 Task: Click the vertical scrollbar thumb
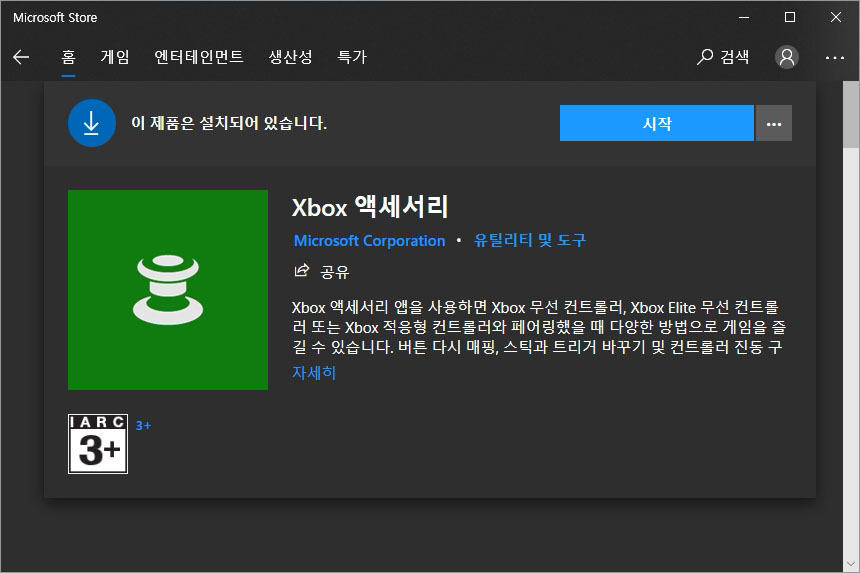pyautogui.click(x=851, y=114)
